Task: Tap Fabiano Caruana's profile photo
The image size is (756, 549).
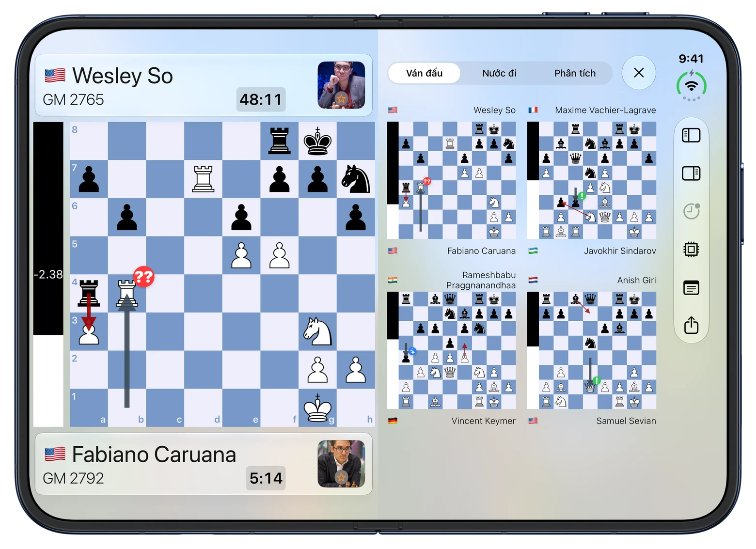Action: [x=341, y=464]
